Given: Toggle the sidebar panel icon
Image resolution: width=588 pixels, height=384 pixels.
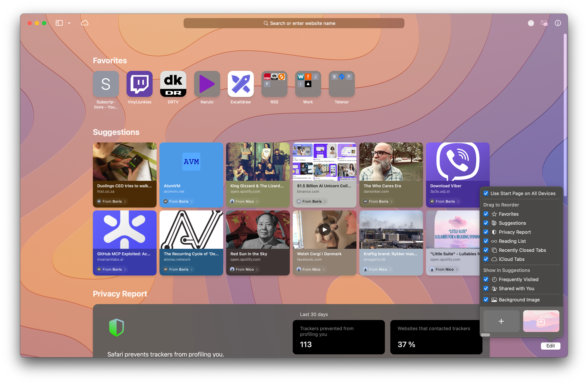Looking at the screenshot, I should point(59,23).
